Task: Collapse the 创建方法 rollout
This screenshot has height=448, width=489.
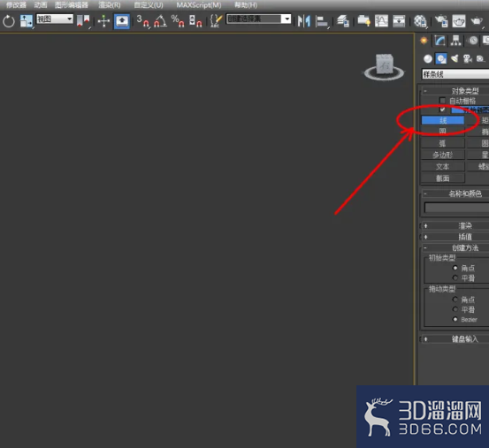Action: tap(455, 248)
